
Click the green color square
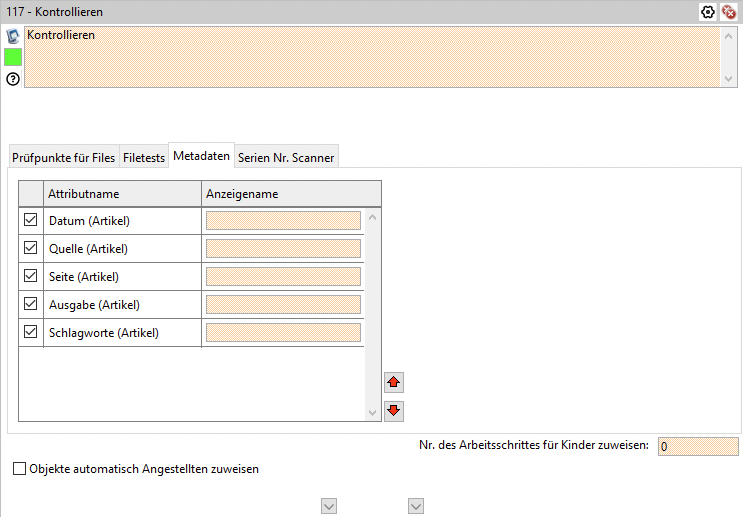(x=13, y=57)
